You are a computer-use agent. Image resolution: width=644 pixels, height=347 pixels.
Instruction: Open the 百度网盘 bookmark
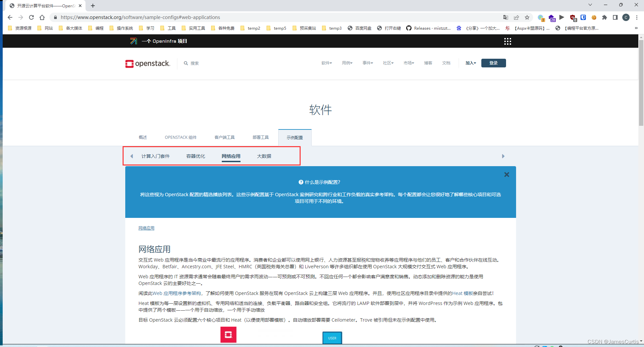click(x=359, y=28)
